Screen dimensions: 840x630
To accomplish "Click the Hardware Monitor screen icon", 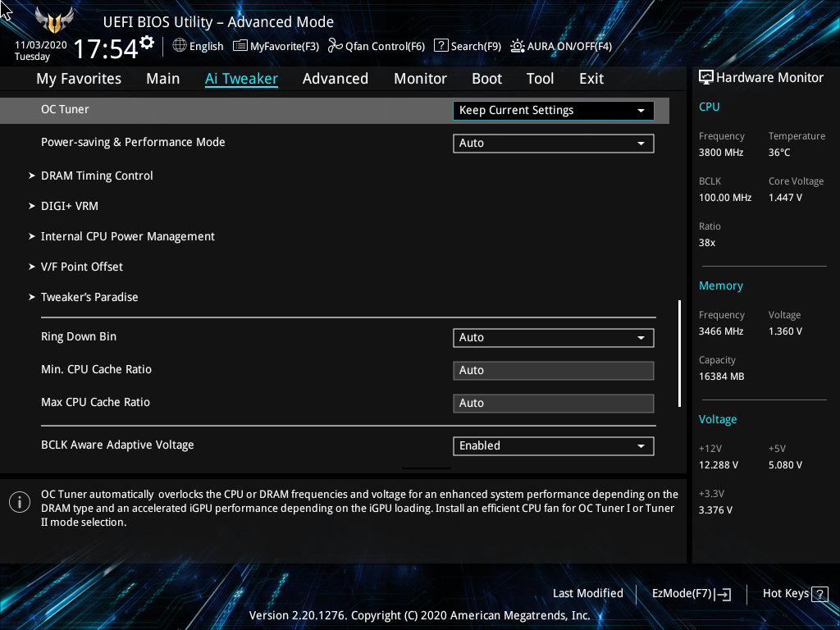I will (x=706, y=78).
